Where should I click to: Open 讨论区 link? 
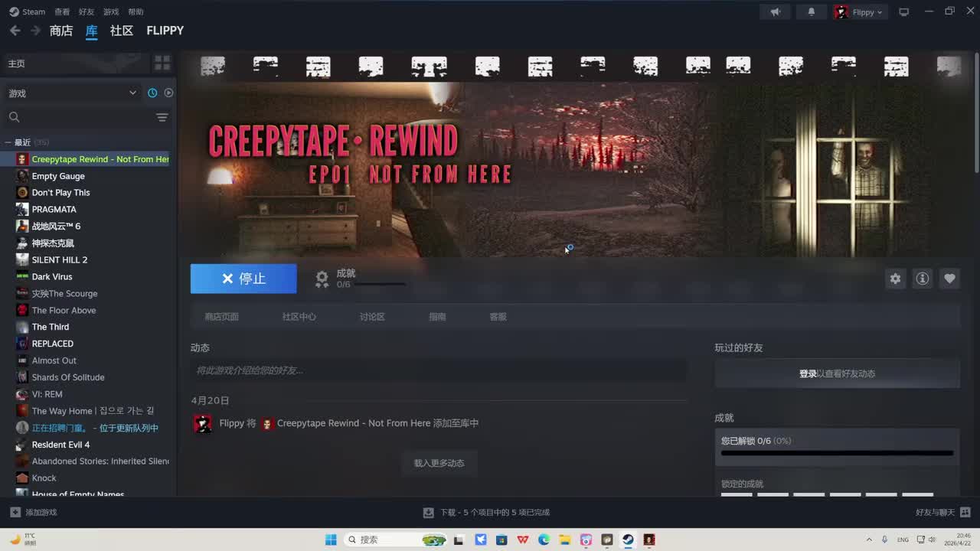pyautogui.click(x=372, y=317)
